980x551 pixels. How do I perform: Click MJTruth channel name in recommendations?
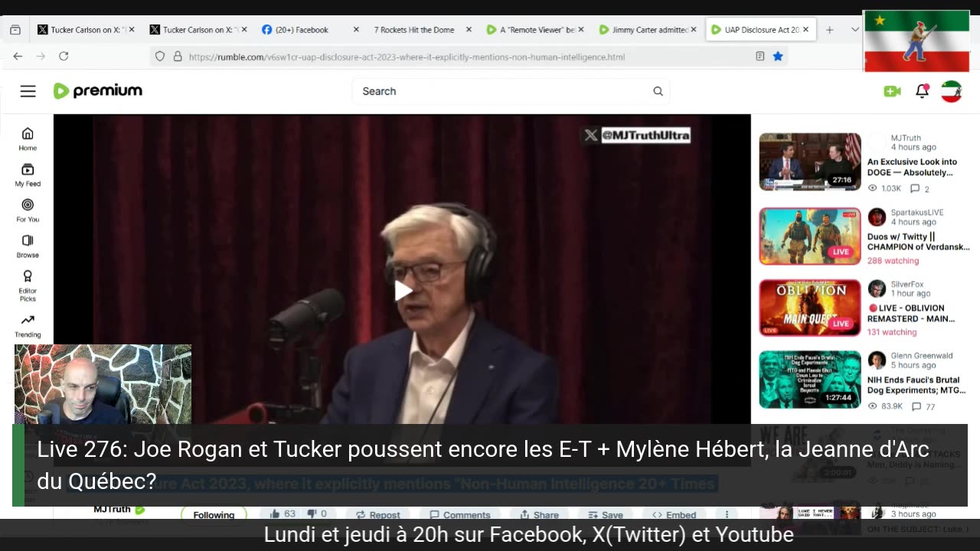[x=906, y=138]
